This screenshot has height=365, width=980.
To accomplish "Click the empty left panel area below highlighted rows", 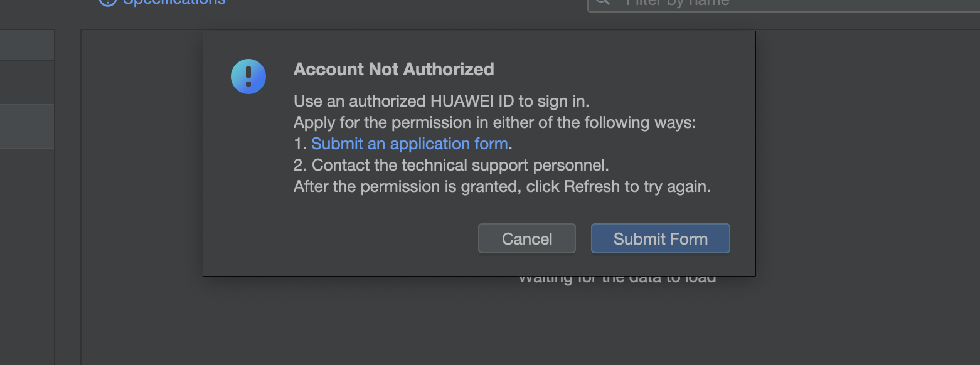I will click(x=27, y=251).
